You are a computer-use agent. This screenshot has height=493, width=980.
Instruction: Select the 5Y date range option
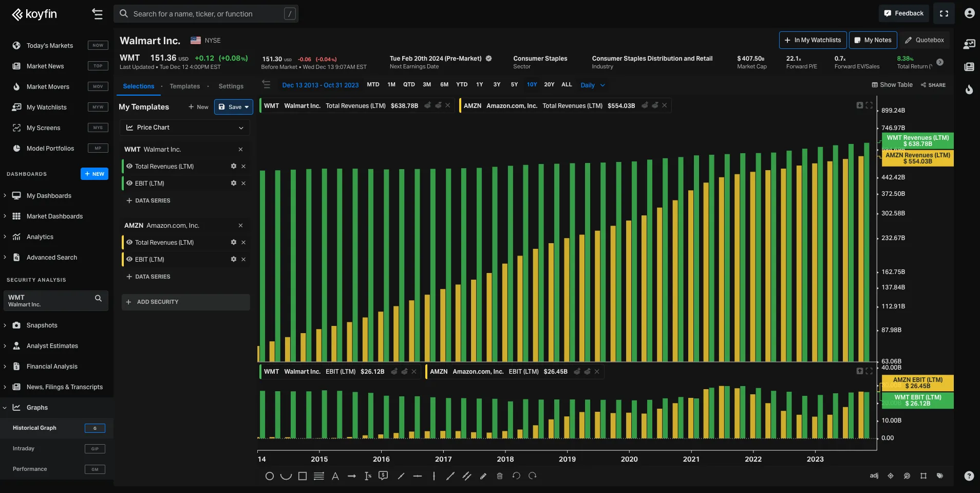tap(514, 85)
